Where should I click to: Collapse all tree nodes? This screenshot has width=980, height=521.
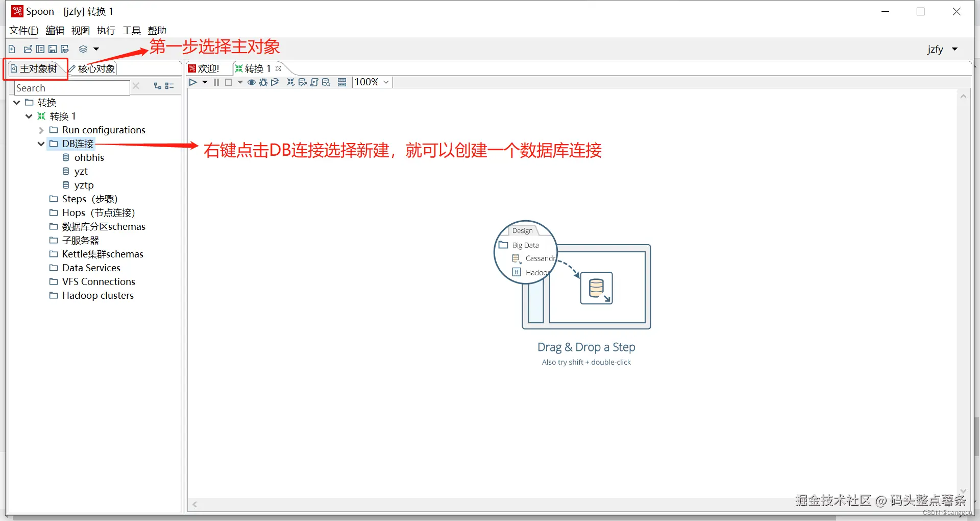[170, 86]
